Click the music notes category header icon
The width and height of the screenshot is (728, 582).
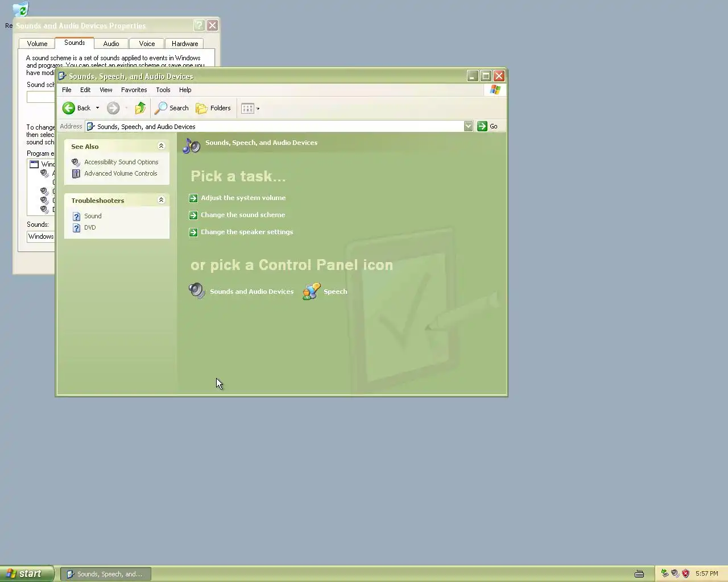[x=192, y=145]
